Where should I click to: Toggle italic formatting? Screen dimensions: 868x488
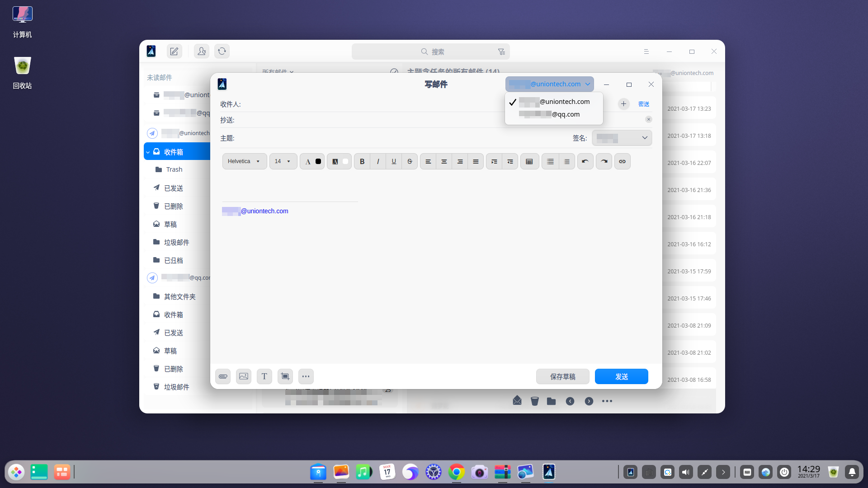378,161
